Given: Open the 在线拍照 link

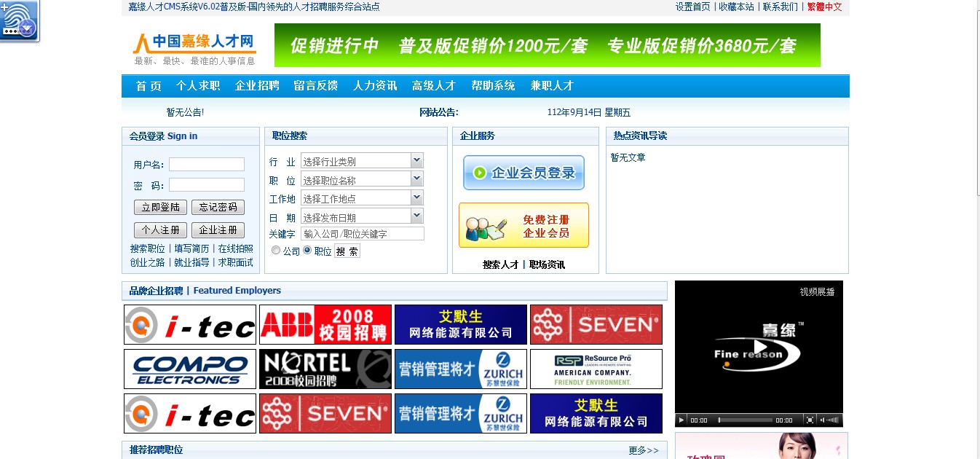Looking at the screenshot, I should pyautogui.click(x=236, y=248).
